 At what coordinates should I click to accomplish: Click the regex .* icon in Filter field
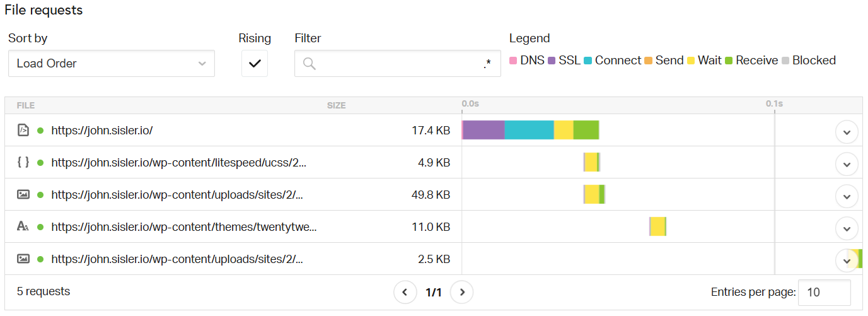pyautogui.click(x=487, y=64)
